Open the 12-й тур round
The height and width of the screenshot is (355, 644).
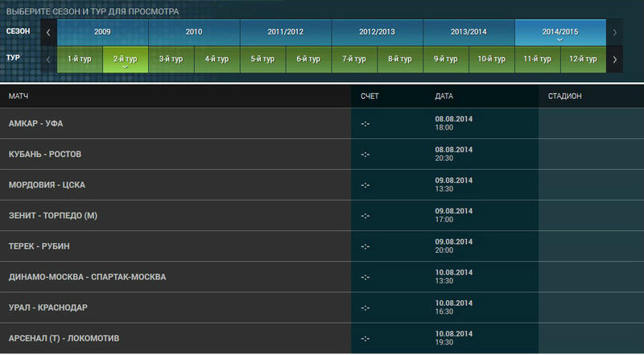583,60
